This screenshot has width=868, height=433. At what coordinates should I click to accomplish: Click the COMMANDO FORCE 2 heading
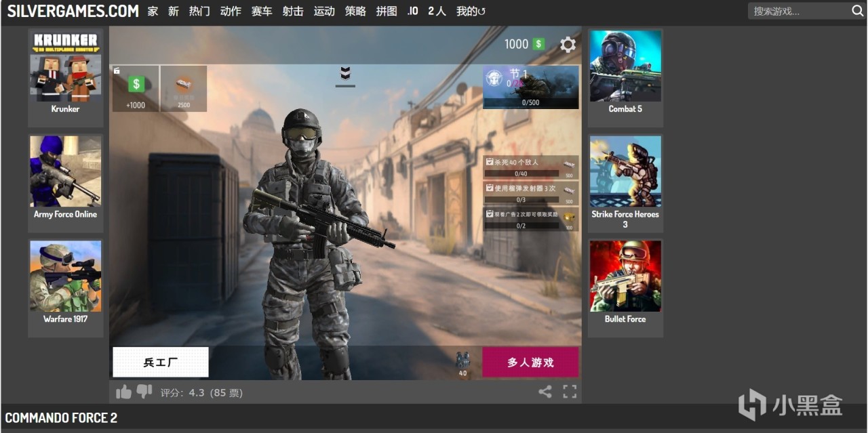coord(61,418)
